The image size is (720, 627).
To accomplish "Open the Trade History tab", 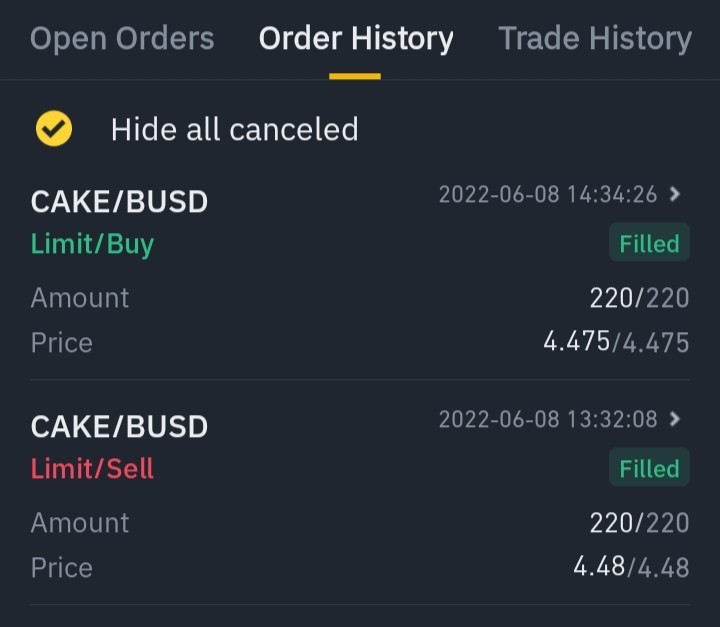I will pyautogui.click(x=595, y=39).
